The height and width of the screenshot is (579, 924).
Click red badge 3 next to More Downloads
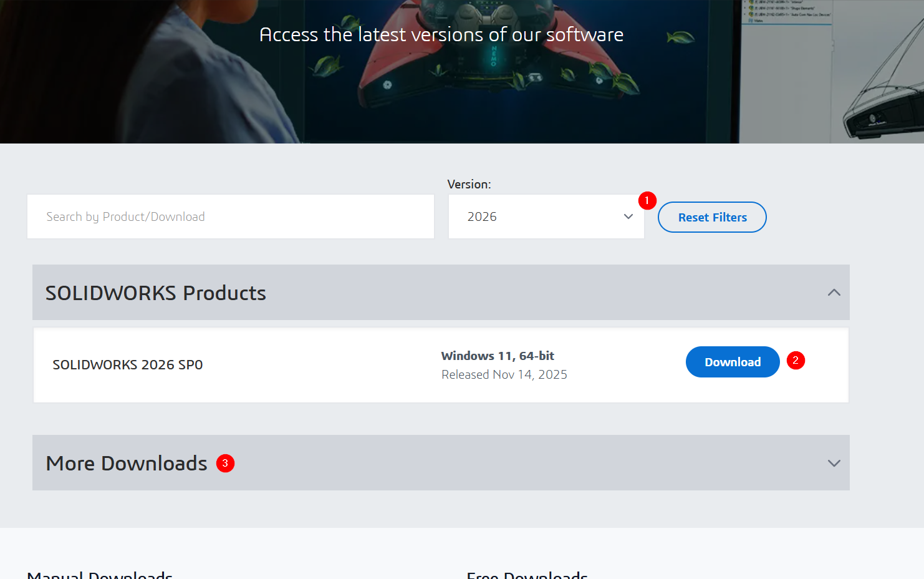coord(225,463)
